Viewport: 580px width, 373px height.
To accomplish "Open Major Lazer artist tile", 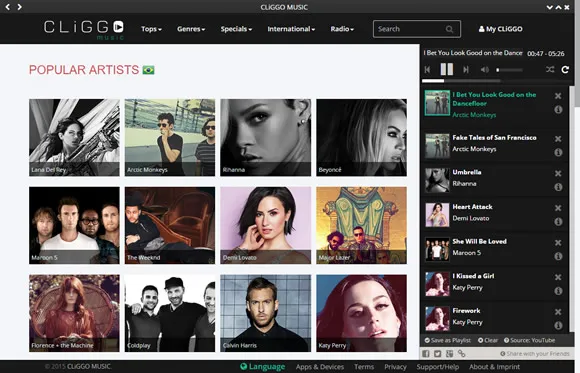I will pyautogui.click(x=361, y=225).
